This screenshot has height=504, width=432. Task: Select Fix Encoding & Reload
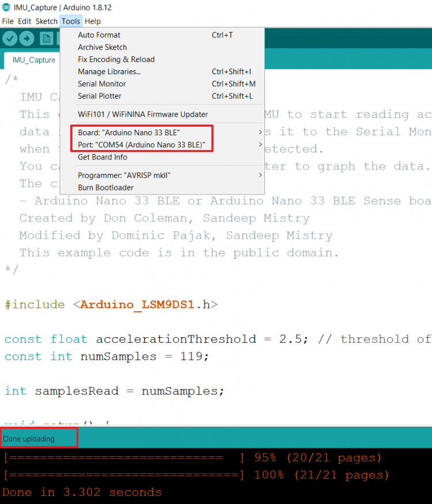point(162,59)
